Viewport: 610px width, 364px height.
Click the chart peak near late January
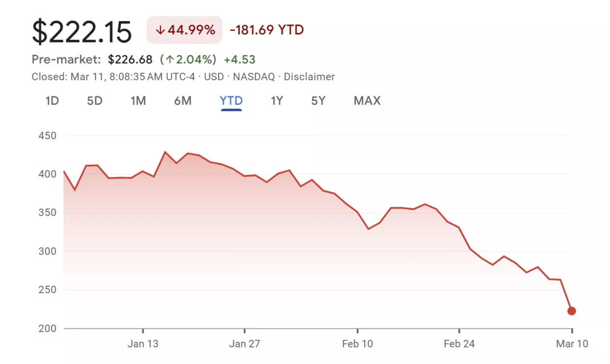(166, 152)
